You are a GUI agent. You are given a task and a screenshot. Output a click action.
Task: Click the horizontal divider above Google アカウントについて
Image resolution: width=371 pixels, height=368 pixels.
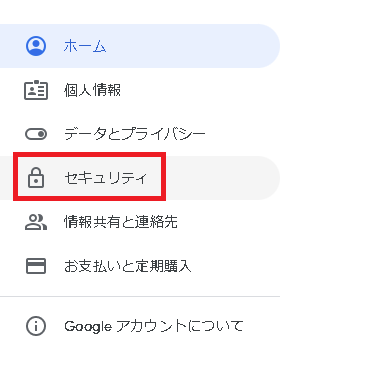[x=140, y=296]
